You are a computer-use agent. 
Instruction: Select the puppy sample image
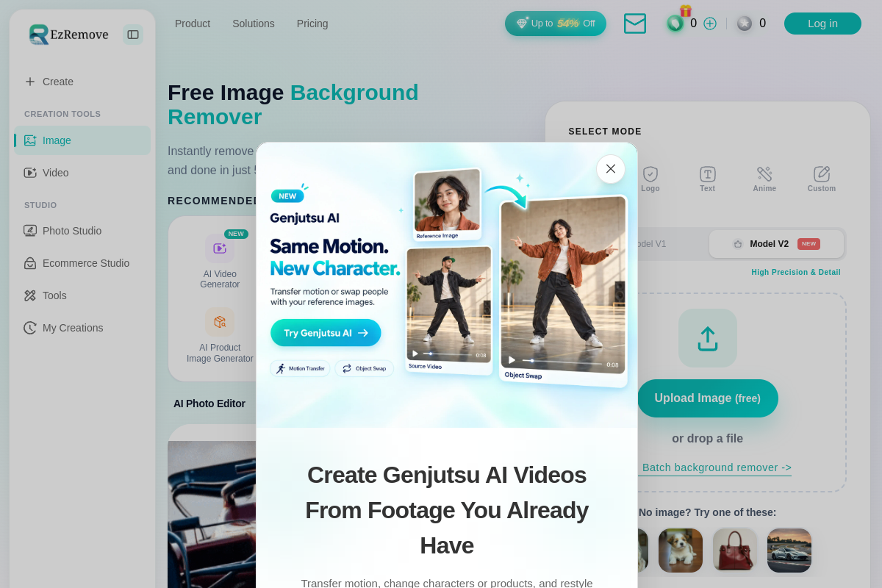click(x=681, y=551)
